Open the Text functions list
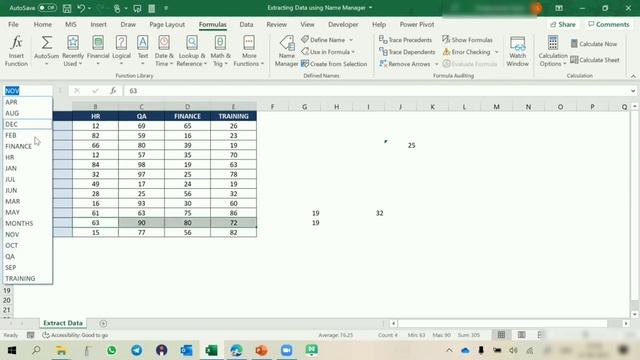 click(142, 51)
